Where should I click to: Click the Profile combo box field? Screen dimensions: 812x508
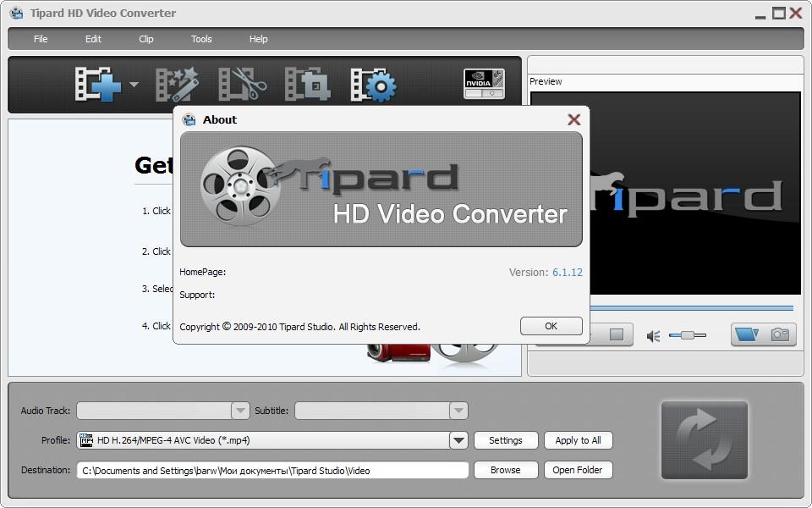coord(272,440)
